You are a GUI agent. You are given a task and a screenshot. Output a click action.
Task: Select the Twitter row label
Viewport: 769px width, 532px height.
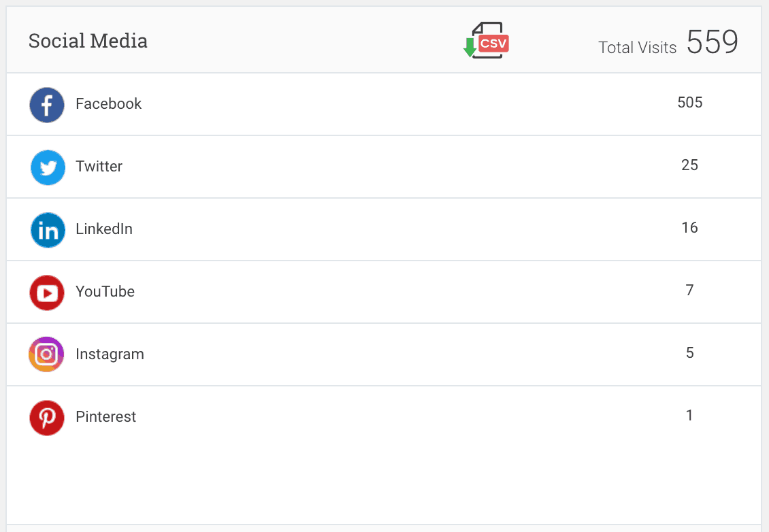tap(99, 166)
